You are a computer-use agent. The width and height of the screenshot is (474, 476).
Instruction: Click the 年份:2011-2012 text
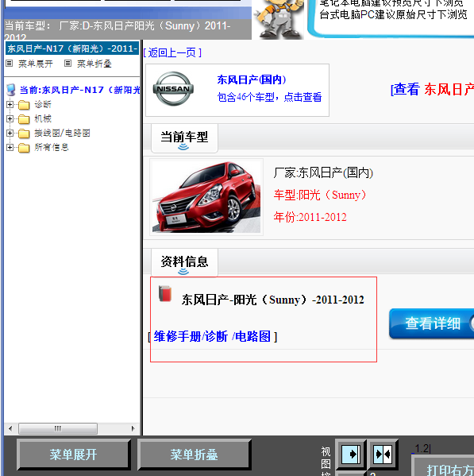[310, 218]
